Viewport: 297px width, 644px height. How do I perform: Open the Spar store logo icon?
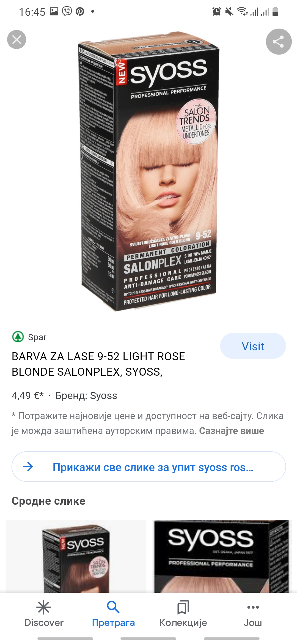[18, 337]
